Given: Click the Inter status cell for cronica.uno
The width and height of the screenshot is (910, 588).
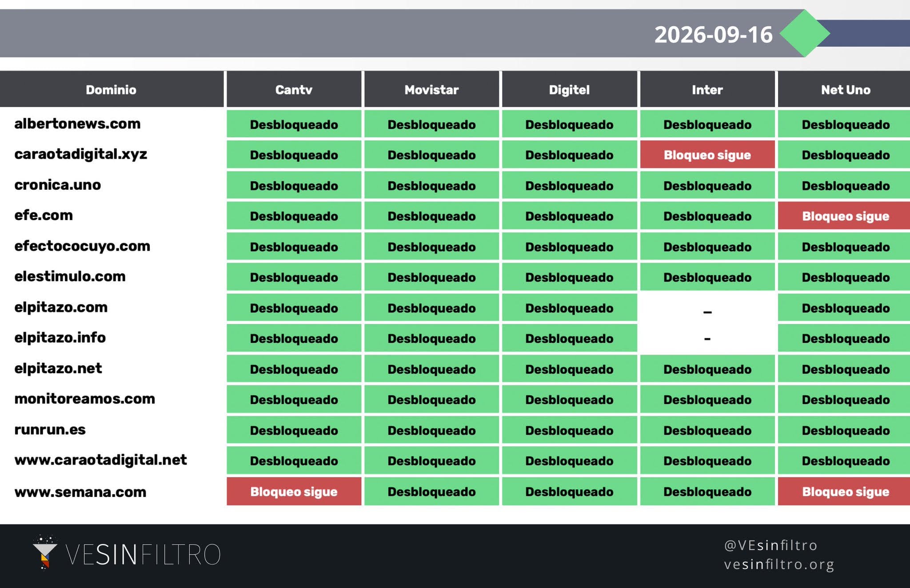Looking at the screenshot, I should pos(707,185).
